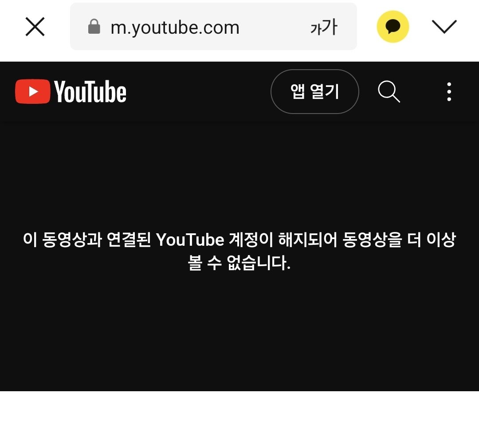This screenshot has height=448, width=479.
Task: Tap the YouTube wordmark text in header
Action: (90, 91)
